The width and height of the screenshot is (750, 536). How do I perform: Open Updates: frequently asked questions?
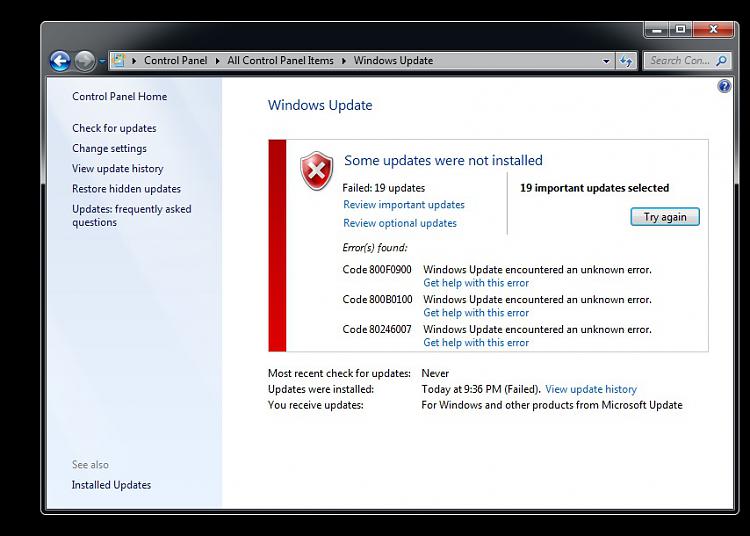click(x=132, y=216)
